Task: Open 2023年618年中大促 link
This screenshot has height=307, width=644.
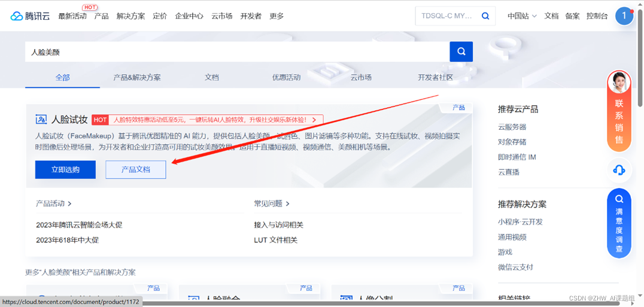Action: [68, 240]
